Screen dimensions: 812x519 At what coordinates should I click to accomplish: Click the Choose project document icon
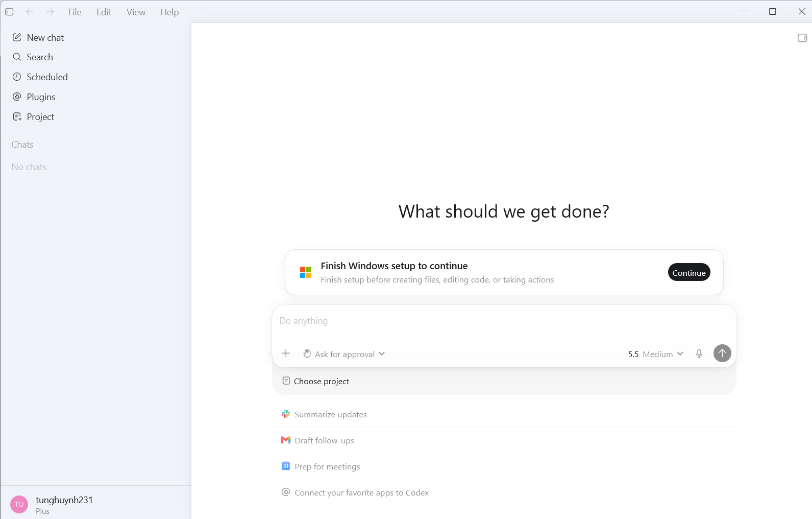point(286,381)
